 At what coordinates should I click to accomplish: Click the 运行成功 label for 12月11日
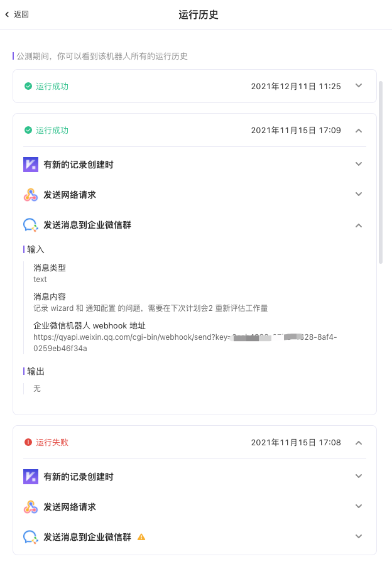tap(52, 86)
